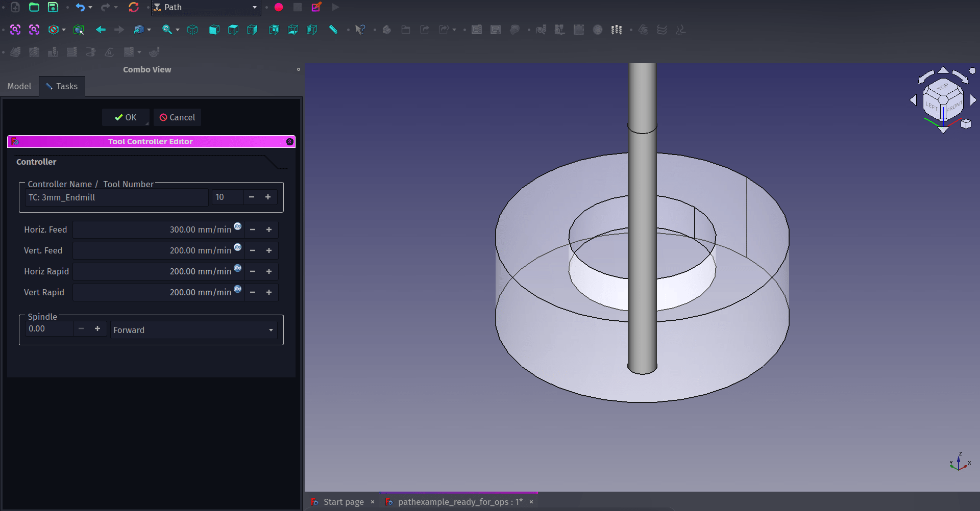This screenshot has height=511, width=980.
Task: Cancel the Tool Controller Editor
Action: pyautogui.click(x=177, y=117)
